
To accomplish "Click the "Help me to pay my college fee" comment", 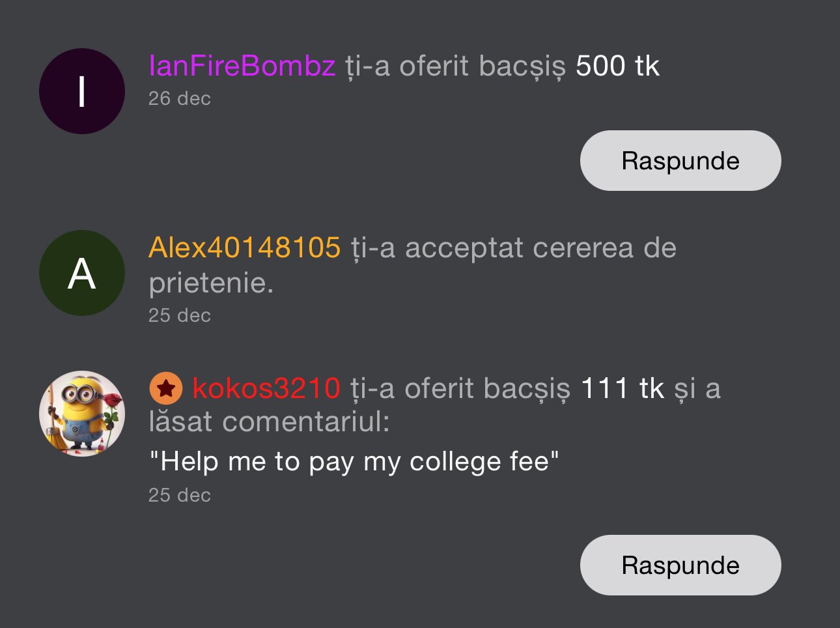I will (x=354, y=462).
